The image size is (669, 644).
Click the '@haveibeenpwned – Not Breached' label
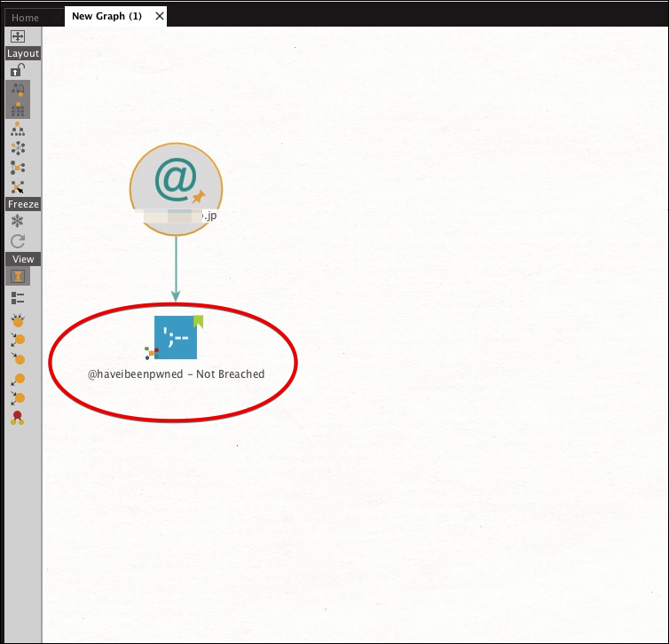(176, 374)
